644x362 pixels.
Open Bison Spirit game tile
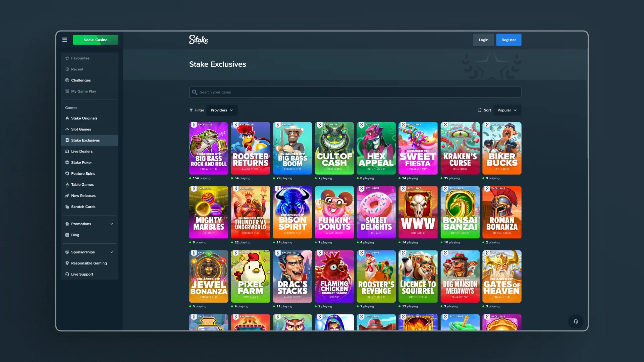tap(292, 213)
